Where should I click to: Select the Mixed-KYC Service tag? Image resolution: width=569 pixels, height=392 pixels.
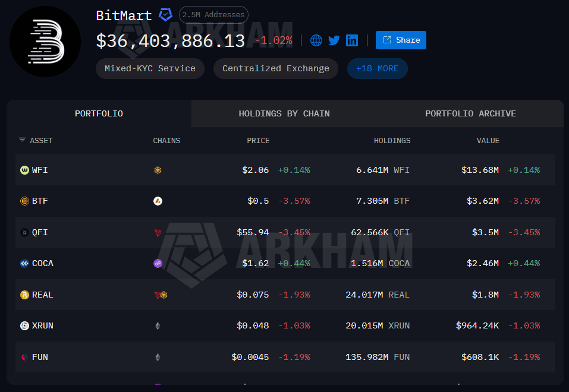tap(150, 68)
